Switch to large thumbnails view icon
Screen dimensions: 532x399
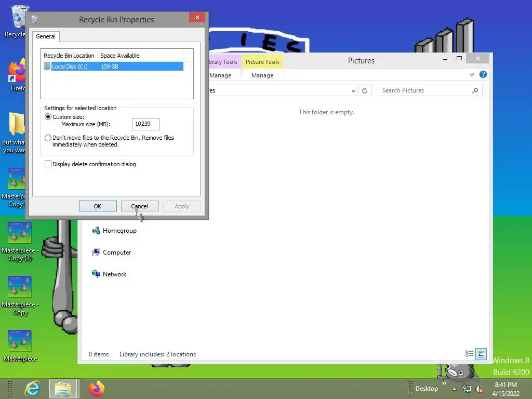pos(481,354)
